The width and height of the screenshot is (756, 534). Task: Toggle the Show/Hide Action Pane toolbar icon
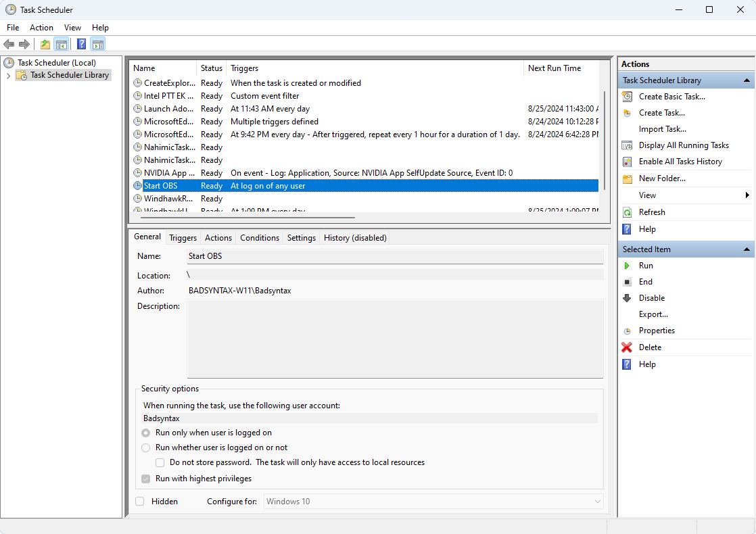pos(99,44)
